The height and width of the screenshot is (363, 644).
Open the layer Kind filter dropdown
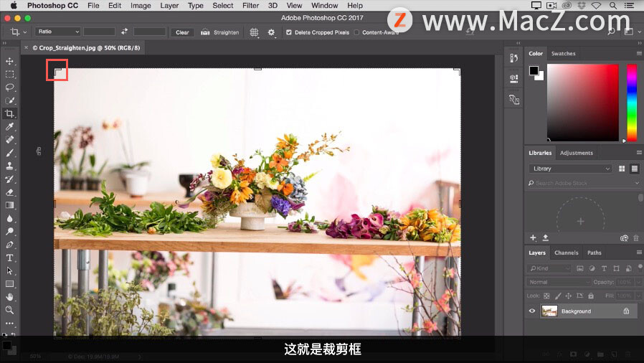549,268
